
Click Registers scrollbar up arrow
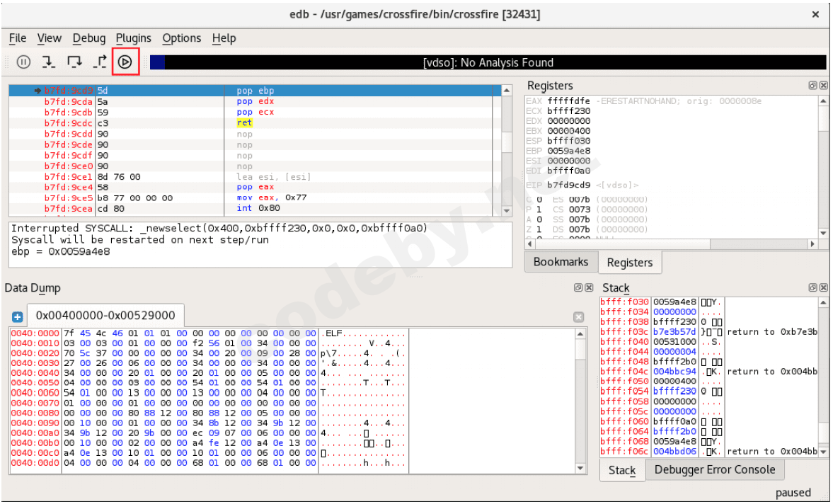coord(823,101)
